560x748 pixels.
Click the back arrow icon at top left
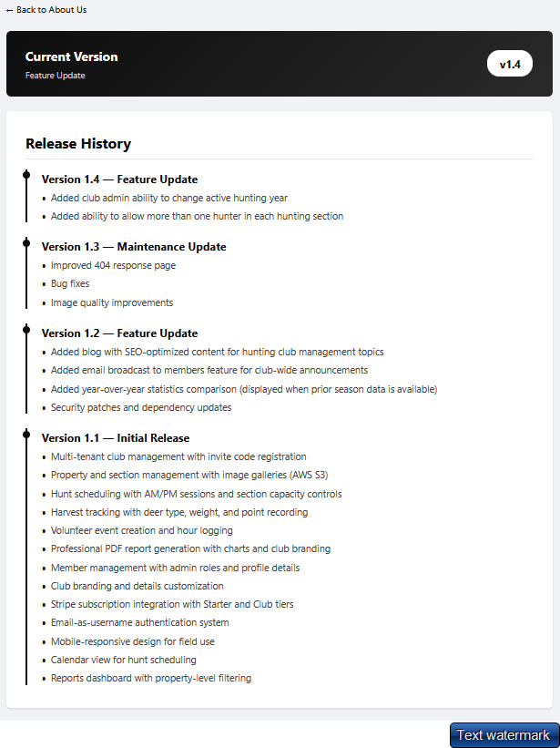(10, 9)
